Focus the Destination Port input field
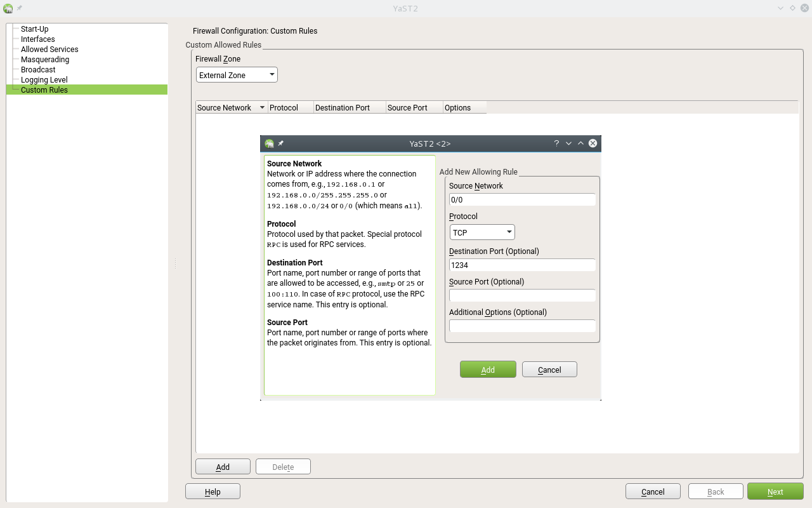This screenshot has width=812, height=508. point(522,265)
